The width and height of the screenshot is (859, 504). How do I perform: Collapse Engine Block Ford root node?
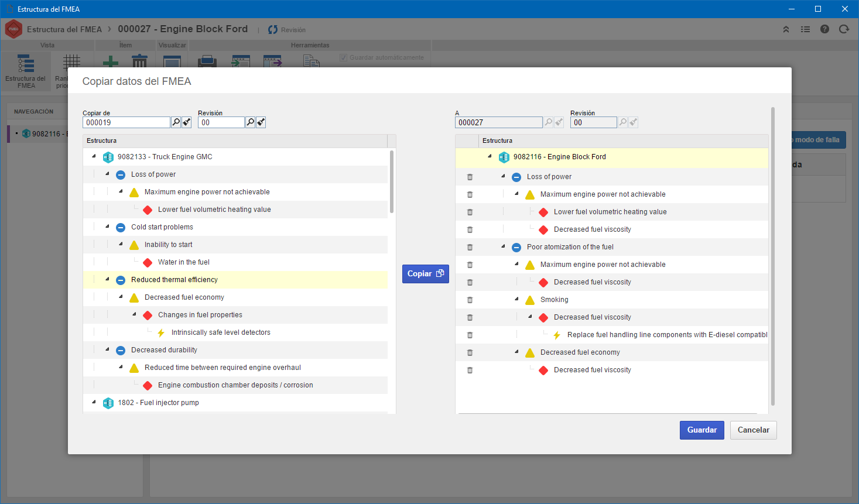point(490,156)
